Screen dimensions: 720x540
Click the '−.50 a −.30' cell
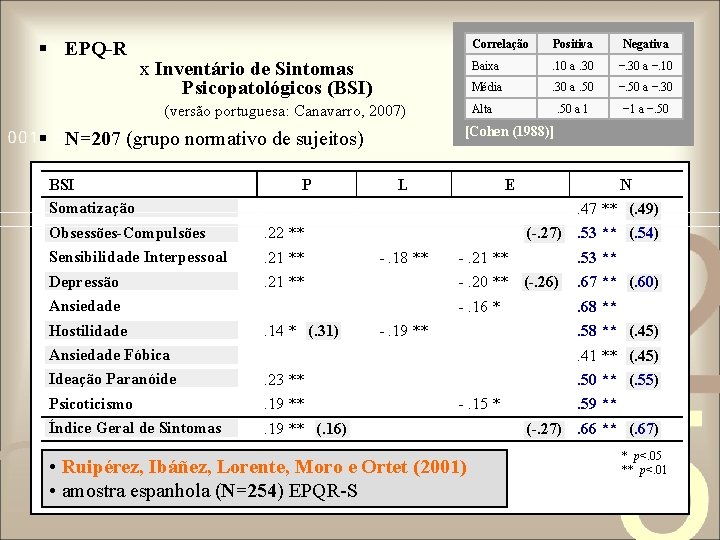[x=645, y=87]
